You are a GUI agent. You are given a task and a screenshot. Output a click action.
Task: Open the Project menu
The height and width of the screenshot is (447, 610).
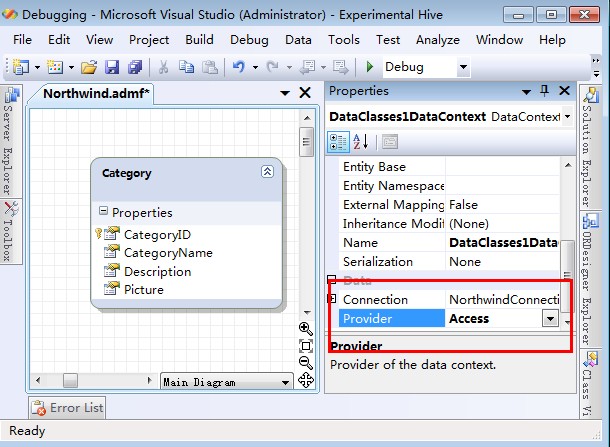click(x=149, y=40)
